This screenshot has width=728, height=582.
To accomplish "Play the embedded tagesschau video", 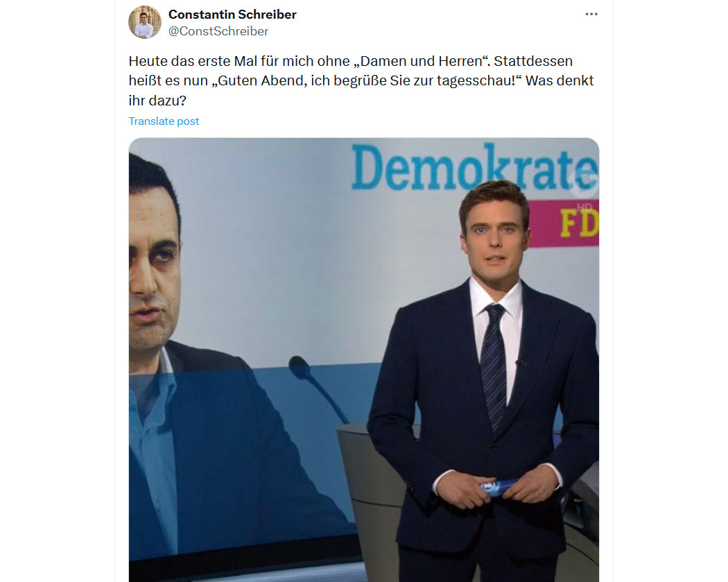I will [x=363, y=359].
